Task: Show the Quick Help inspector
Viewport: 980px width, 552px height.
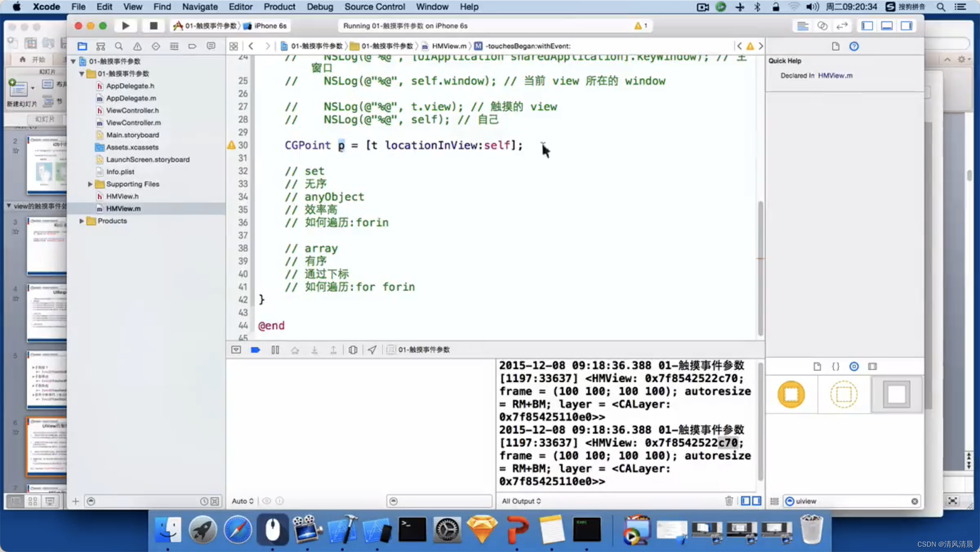Action: [854, 47]
